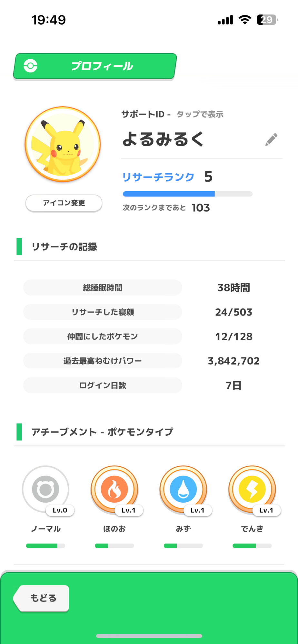Tap the Electric type (でんき) medal
Viewport: 298px width, 644px height.
pyautogui.click(x=252, y=489)
